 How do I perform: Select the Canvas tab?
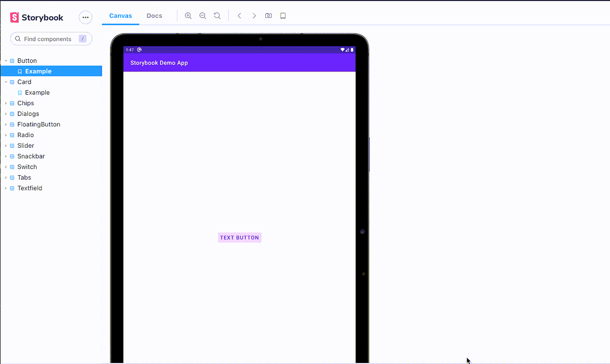(x=120, y=16)
